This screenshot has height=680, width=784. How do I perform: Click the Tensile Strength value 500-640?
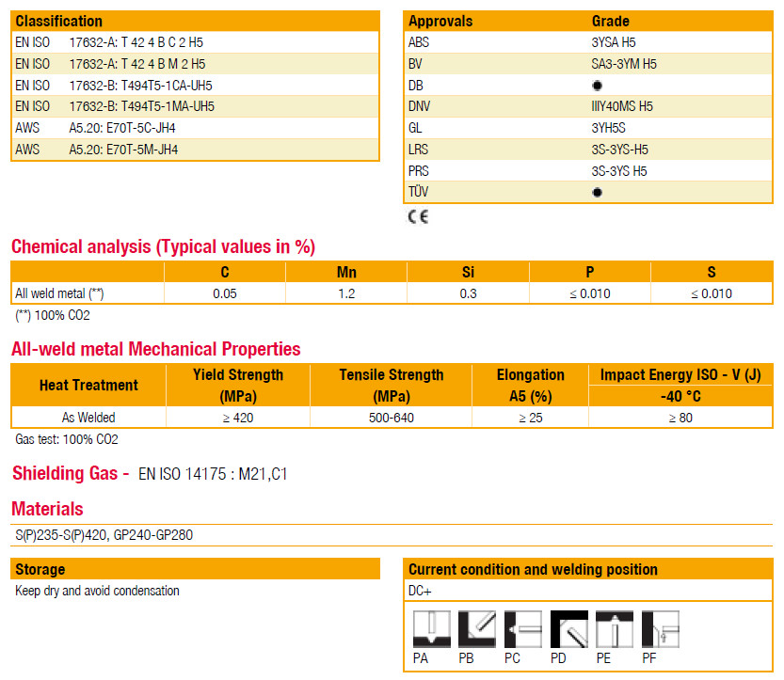click(391, 418)
